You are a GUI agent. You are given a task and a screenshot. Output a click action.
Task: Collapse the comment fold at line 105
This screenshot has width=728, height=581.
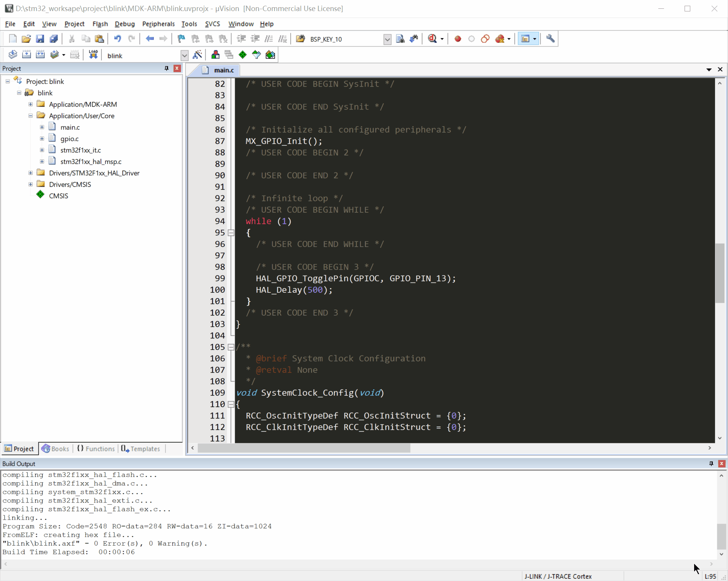tap(231, 347)
